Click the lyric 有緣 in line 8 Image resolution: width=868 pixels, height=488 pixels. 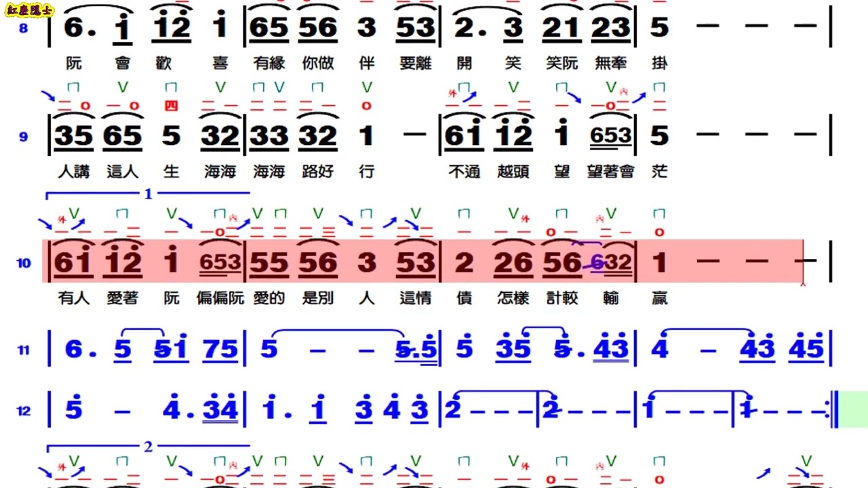tap(269, 63)
